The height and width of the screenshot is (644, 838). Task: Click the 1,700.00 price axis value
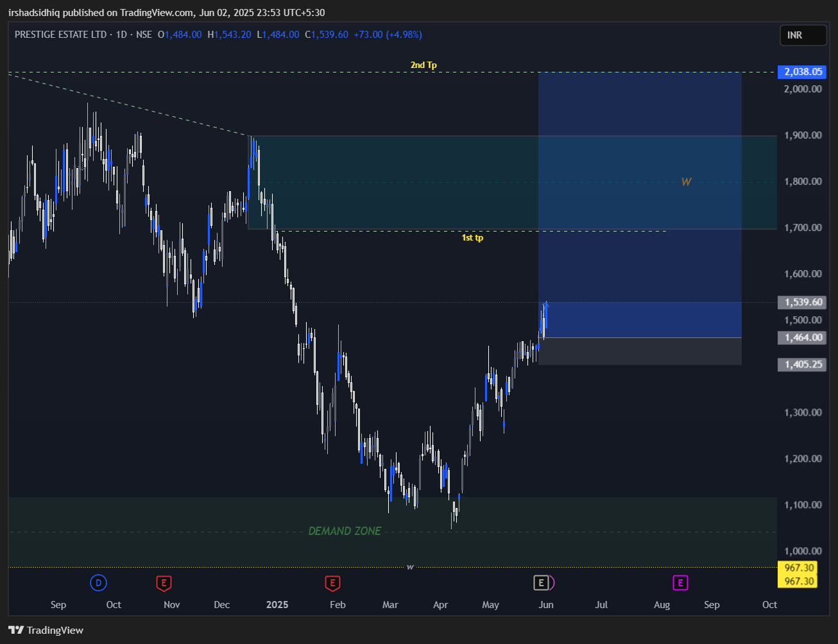pos(803,228)
